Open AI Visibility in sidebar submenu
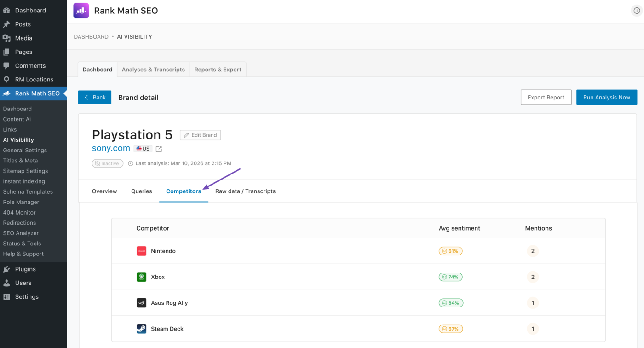Viewport: 644px width, 348px height. pos(18,139)
